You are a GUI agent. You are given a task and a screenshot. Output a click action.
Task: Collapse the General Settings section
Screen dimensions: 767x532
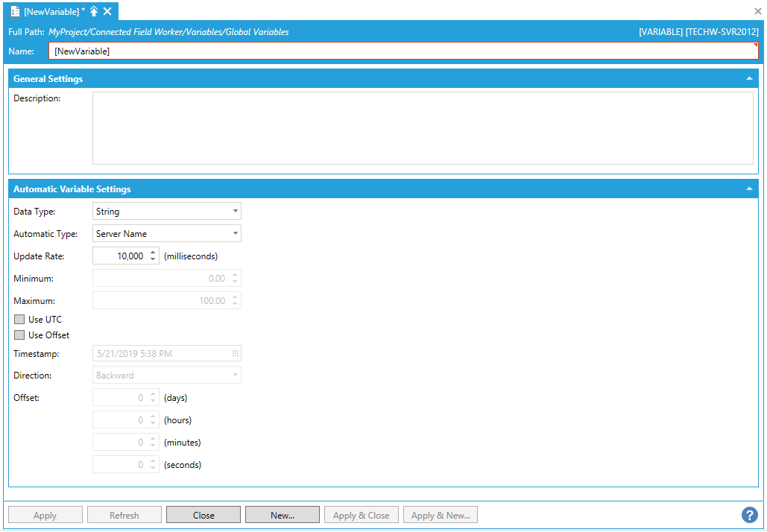(749, 79)
